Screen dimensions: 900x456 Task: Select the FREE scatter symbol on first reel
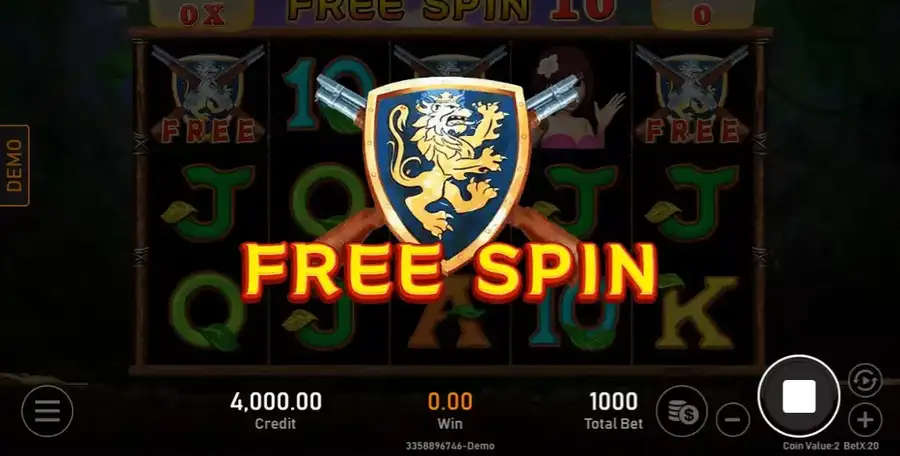pyautogui.click(x=208, y=95)
